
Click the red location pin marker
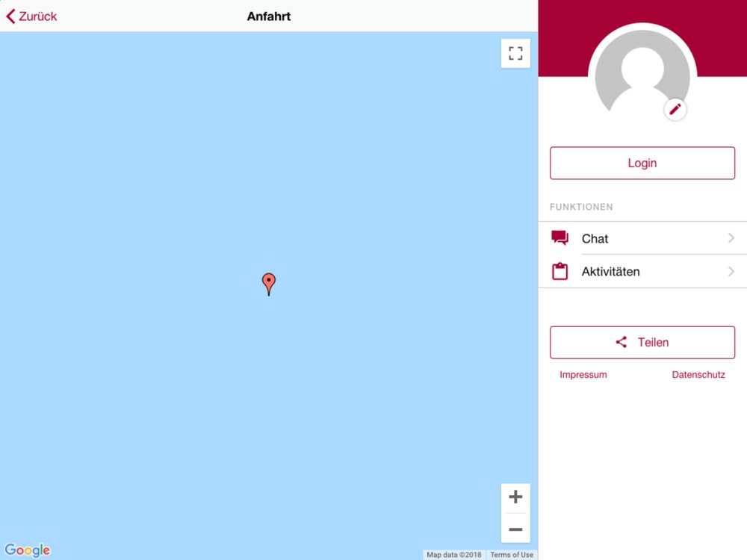(x=269, y=284)
